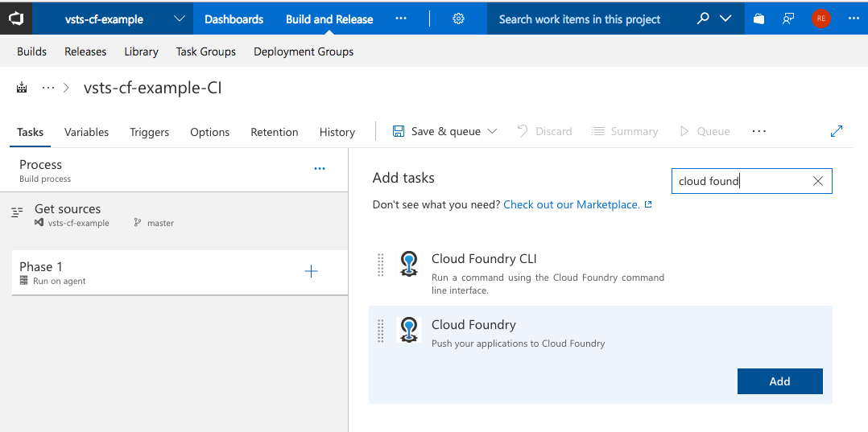Click the search magnifier icon
The image size is (868, 432).
[x=703, y=19]
